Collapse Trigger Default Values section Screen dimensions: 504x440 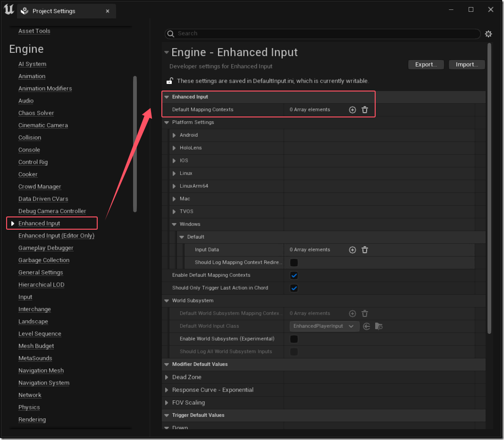coord(167,415)
